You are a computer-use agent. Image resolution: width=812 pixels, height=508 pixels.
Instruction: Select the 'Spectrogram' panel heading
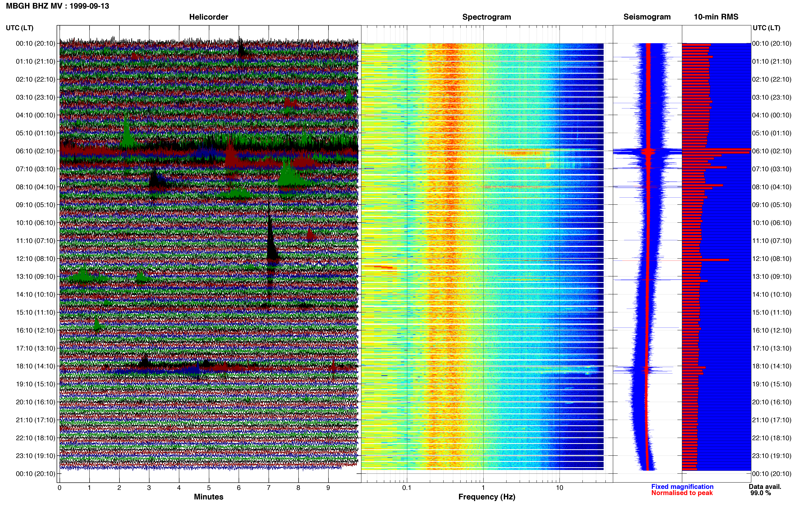pos(487,17)
